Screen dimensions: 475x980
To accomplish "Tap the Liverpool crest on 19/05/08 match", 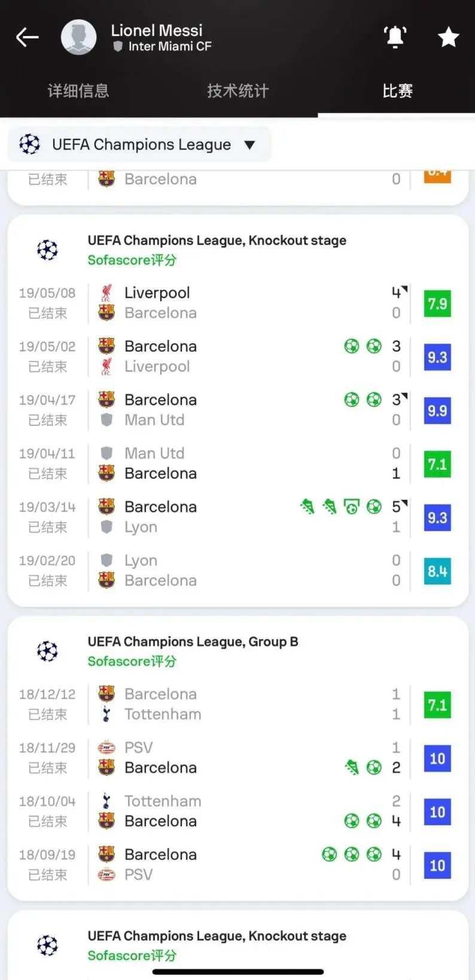I will pos(106,293).
